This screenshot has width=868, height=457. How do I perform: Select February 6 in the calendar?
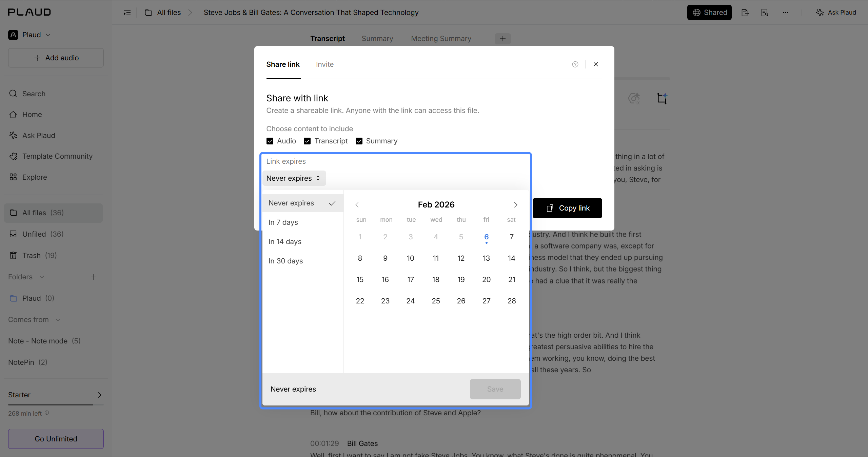(x=486, y=237)
